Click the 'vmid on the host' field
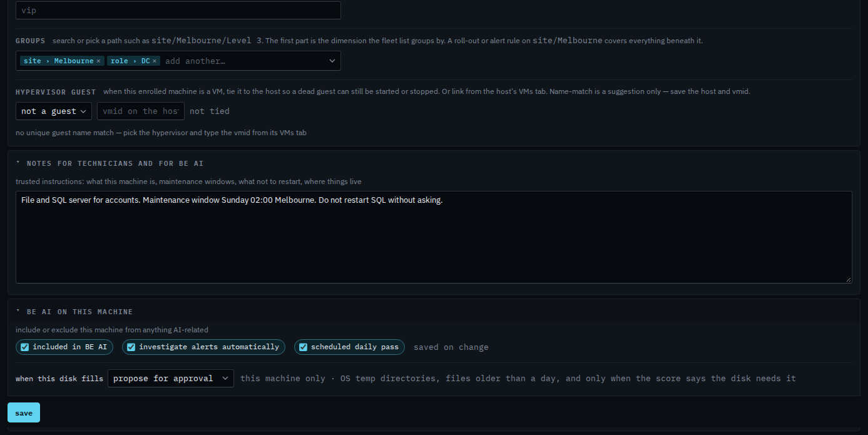This screenshot has height=435, width=868. (141, 111)
